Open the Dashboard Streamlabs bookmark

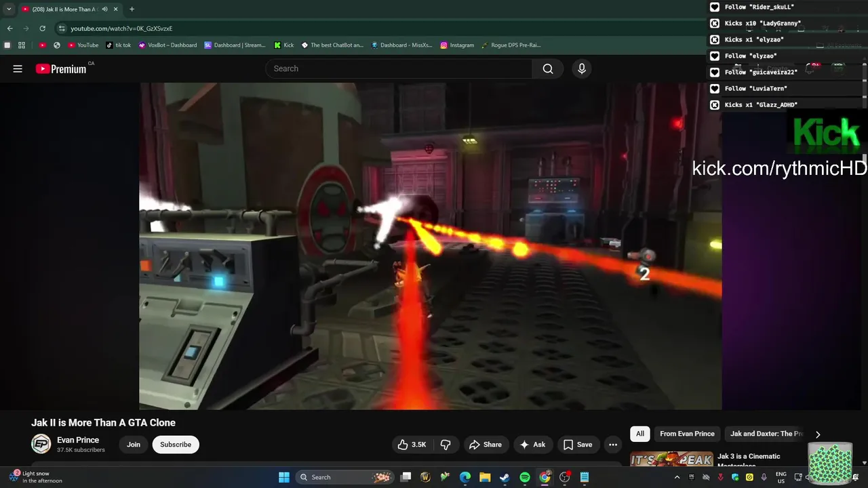[235, 45]
